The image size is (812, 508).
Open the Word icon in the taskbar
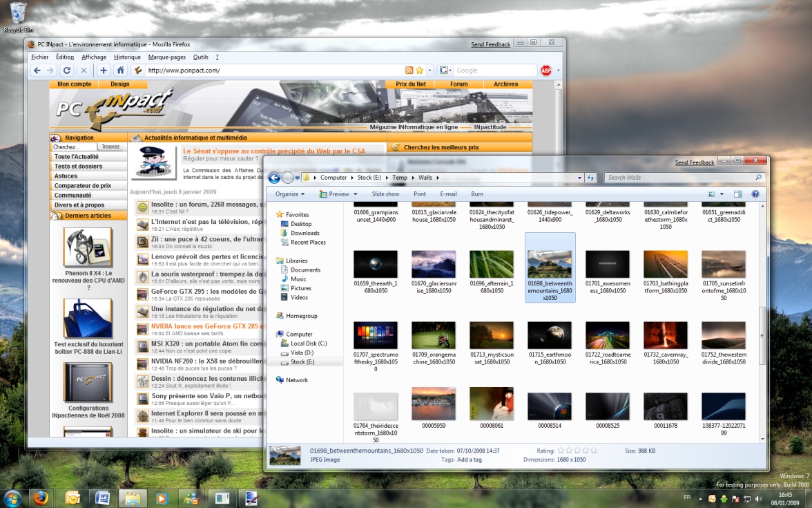pyautogui.click(x=102, y=499)
